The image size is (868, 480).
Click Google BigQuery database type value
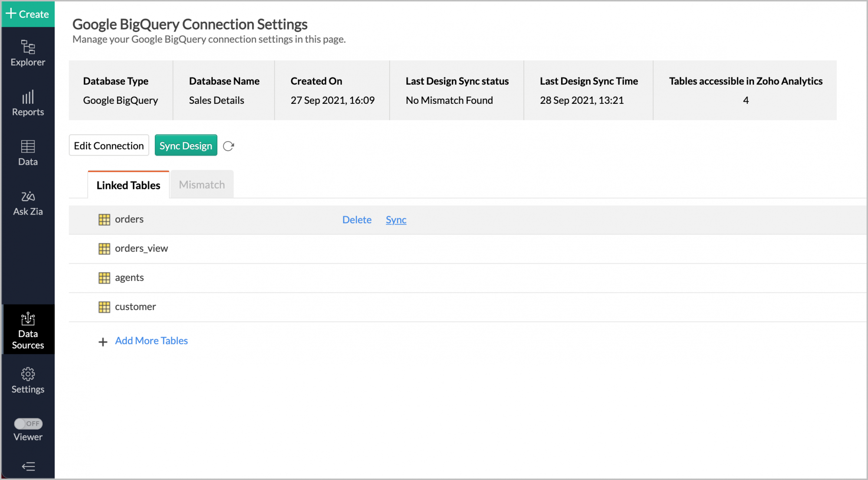coord(120,100)
